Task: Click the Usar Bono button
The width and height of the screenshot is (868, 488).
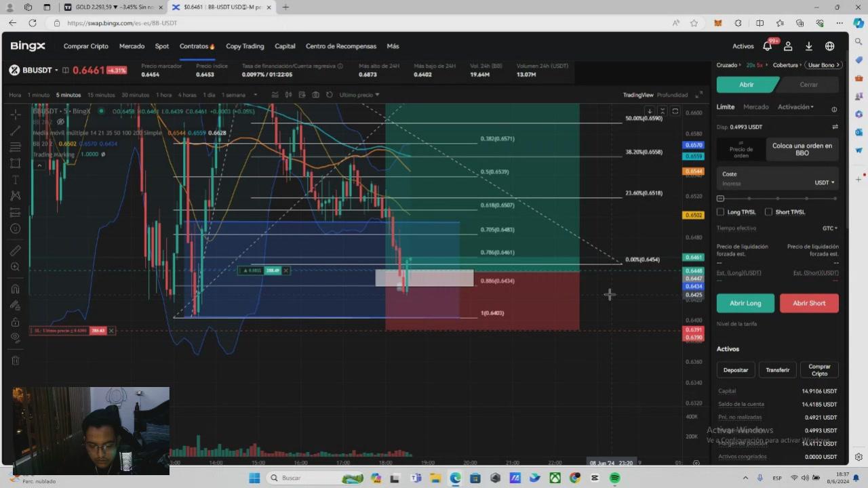Action: pyautogui.click(x=823, y=65)
